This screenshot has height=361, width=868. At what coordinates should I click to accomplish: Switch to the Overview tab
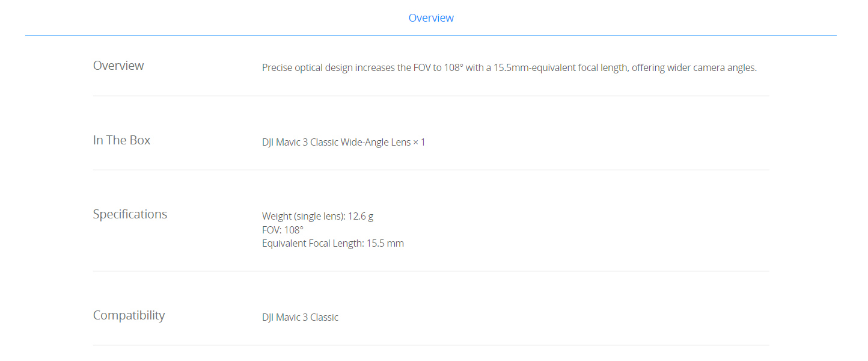pos(431,18)
